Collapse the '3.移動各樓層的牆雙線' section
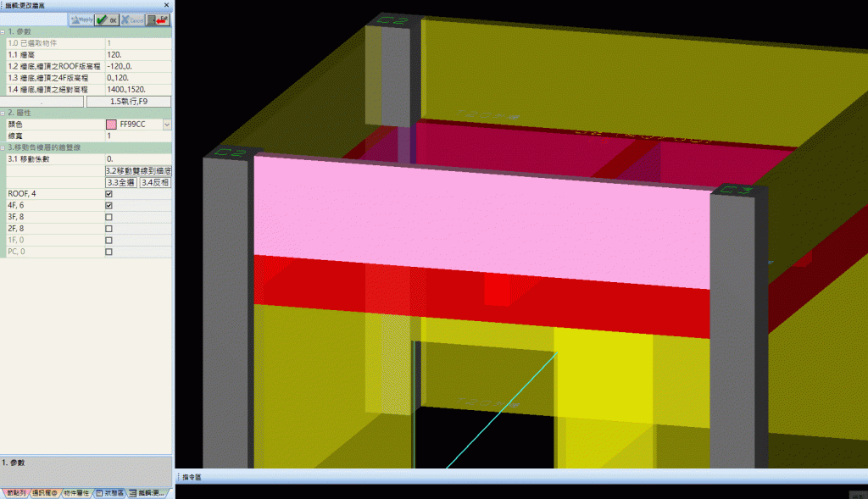The height and width of the screenshot is (499, 868). (3, 147)
